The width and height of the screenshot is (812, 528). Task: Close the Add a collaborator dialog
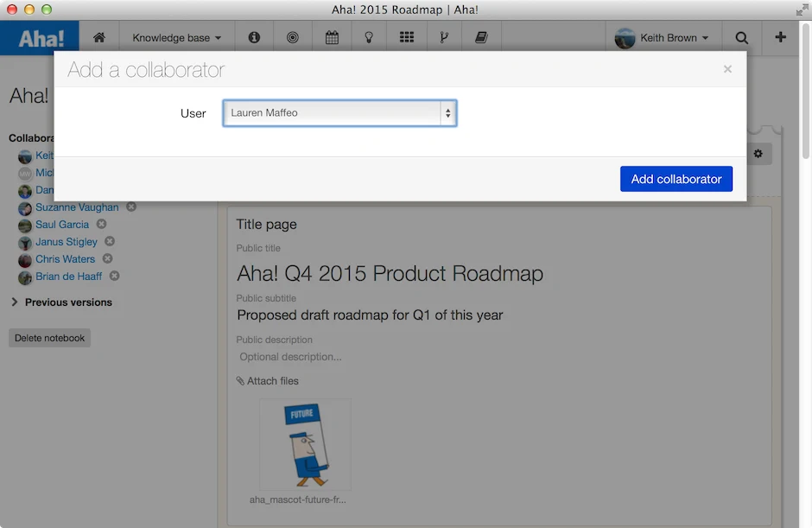click(727, 69)
